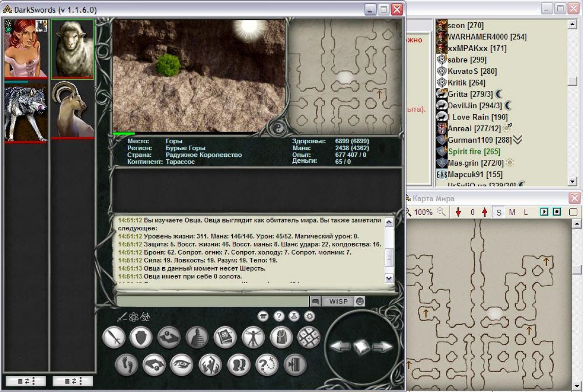Select the mountain goat portrait
The image size is (583, 392).
pyautogui.click(x=72, y=110)
